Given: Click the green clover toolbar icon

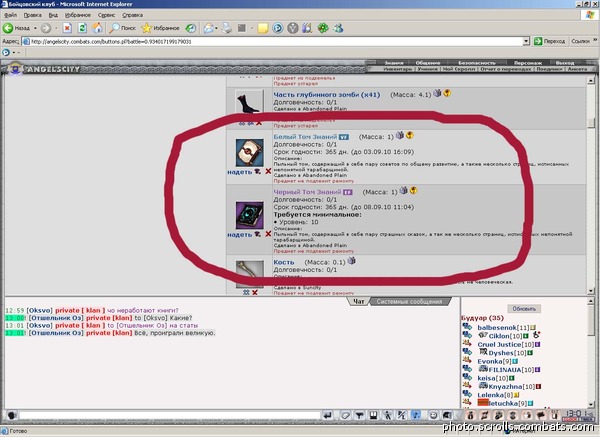Looking at the screenshot, I should [323, 28].
